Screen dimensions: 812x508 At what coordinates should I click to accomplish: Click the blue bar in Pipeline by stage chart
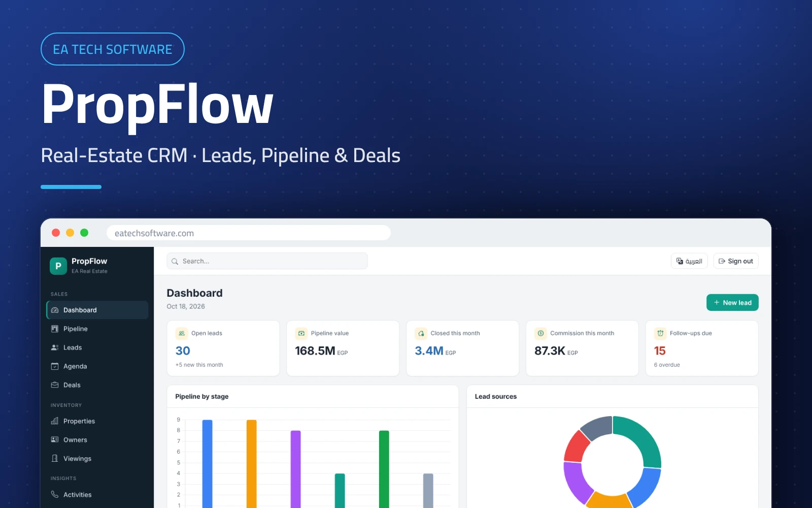(x=207, y=464)
